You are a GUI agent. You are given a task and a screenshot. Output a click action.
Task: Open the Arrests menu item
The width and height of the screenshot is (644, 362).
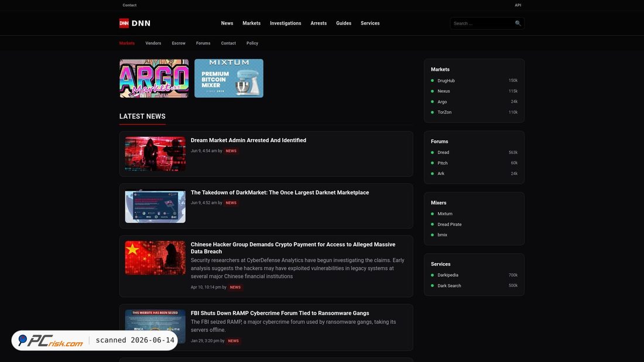(318, 23)
